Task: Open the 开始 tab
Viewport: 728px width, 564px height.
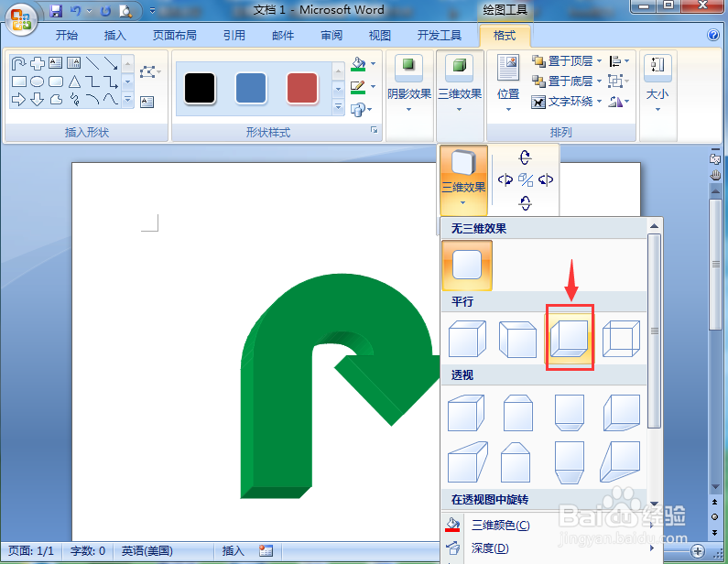Action: pyautogui.click(x=67, y=36)
